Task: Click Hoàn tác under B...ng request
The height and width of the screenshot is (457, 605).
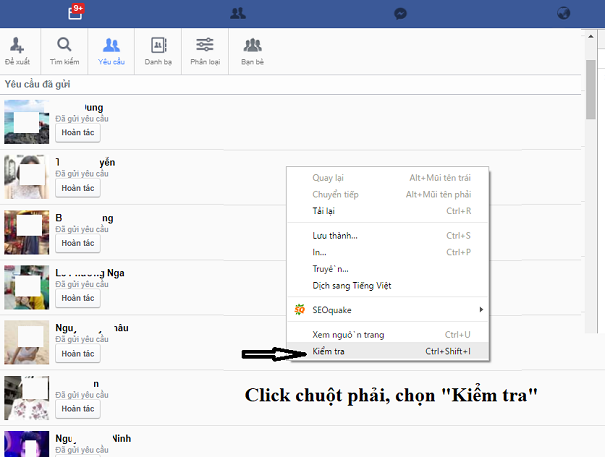Action: pyautogui.click(x=78, y=243)
